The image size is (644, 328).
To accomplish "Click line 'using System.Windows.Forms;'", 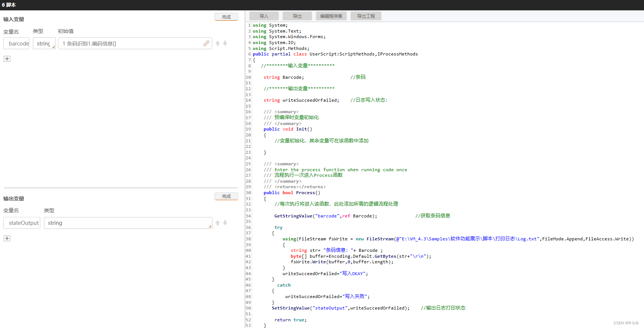I will click(289, 37).
